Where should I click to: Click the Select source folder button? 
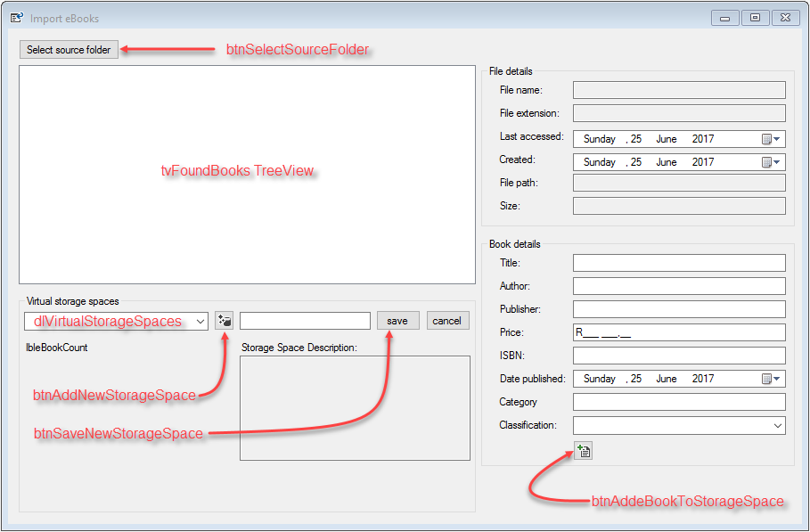[69, 50]
